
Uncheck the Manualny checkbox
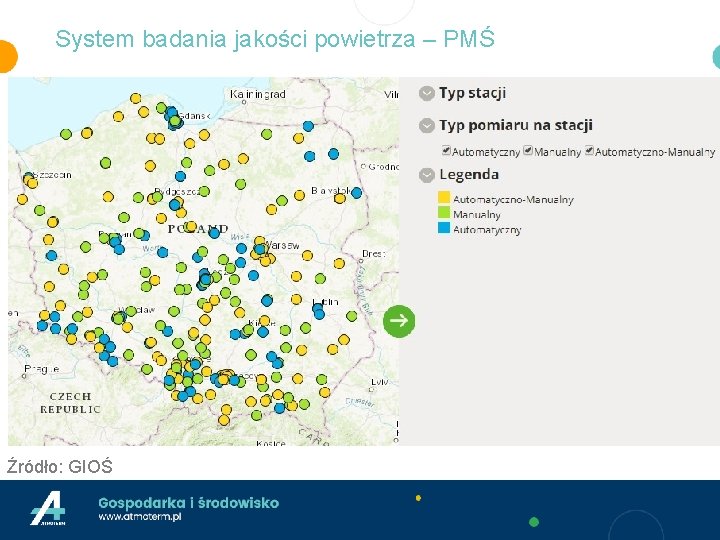click(x=528, y=150)
